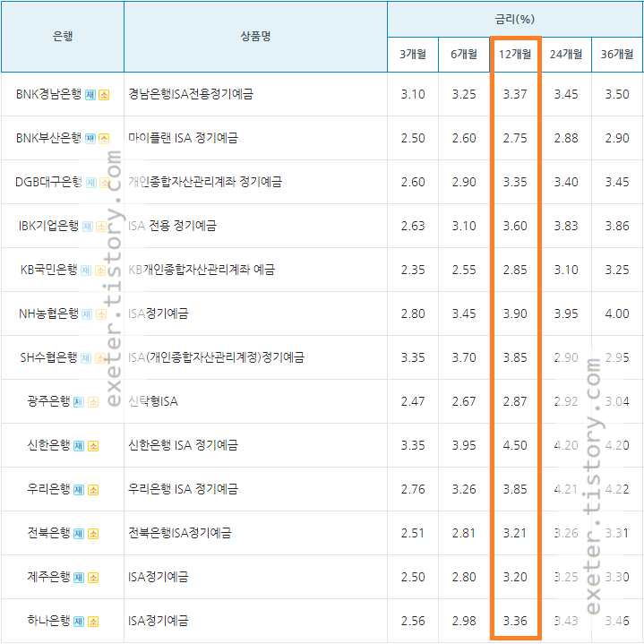
Task: Click the IBK기업은행 bank name
Action: pos(48,226)
